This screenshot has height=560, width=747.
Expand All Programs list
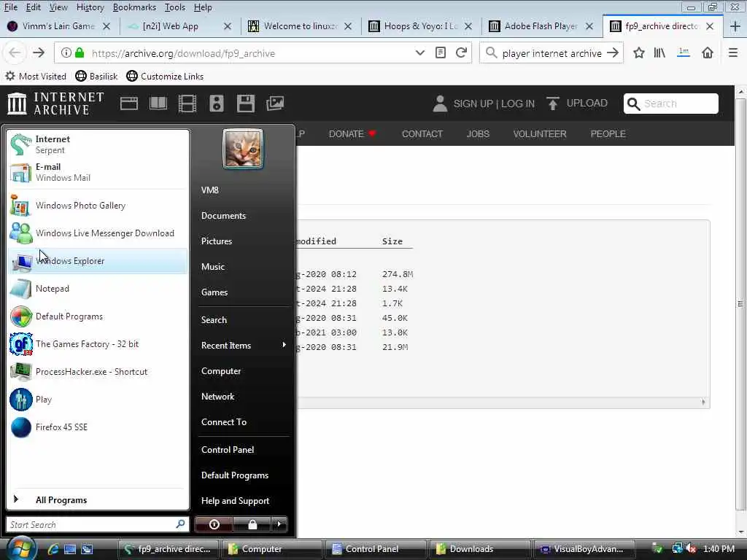pos(98,500)
